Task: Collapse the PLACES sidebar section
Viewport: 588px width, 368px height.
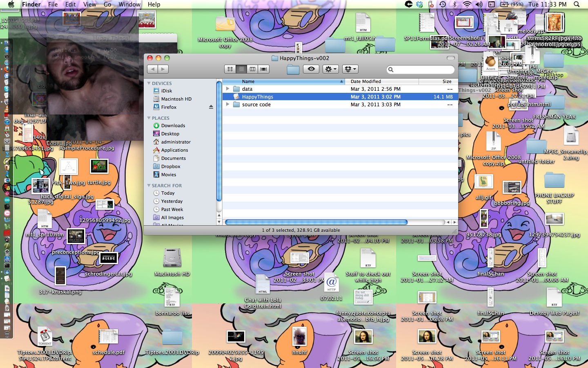Action: coord(149,118)
